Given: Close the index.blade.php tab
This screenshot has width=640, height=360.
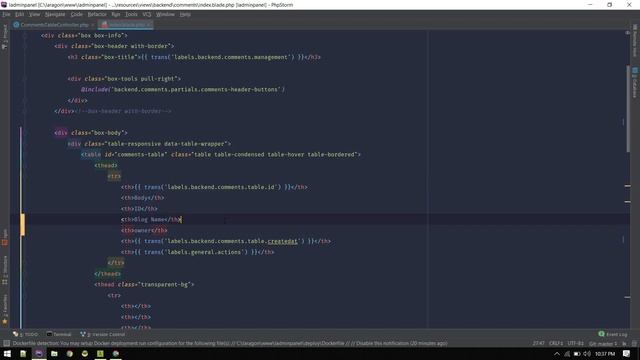Looking at the screenshot, I should (x=149, y=25).
